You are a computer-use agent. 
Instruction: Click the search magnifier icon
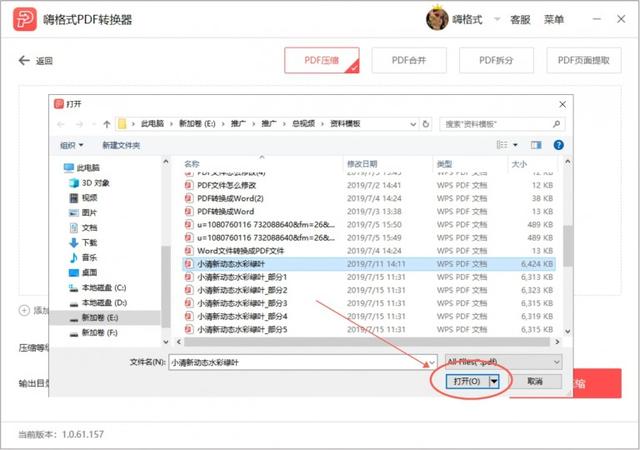click(x=556, y=124)
